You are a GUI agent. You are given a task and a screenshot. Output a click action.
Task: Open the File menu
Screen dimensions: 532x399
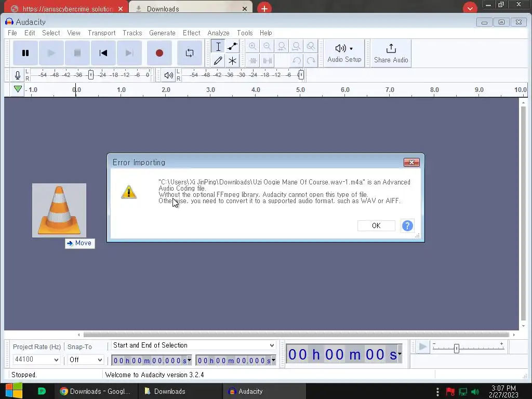12,33
